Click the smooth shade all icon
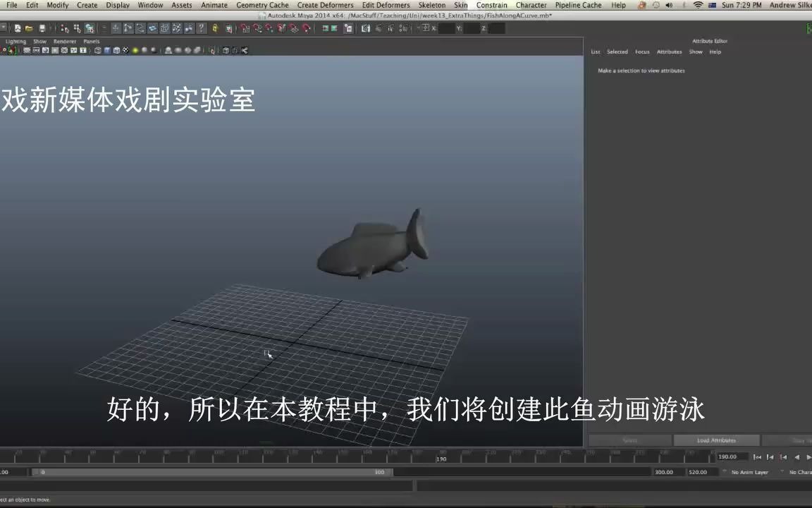Image resolution: width=812 pixels, height=508 pixels. [x=108, y=50]
